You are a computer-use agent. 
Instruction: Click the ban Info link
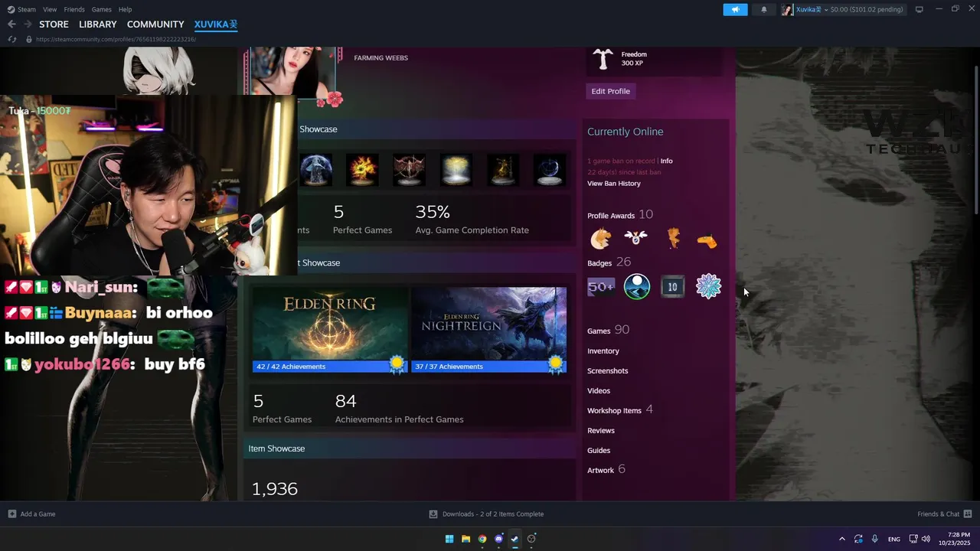666,161
